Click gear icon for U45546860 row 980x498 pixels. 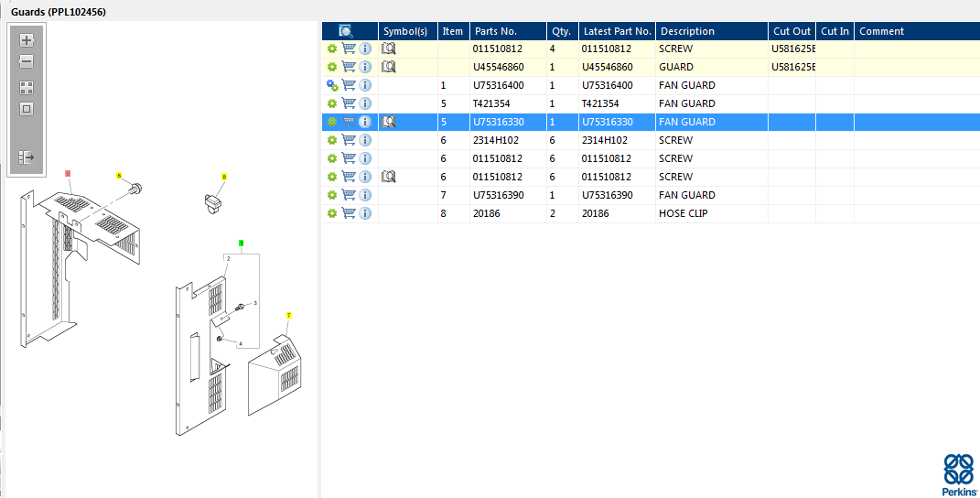click(332, 67)
